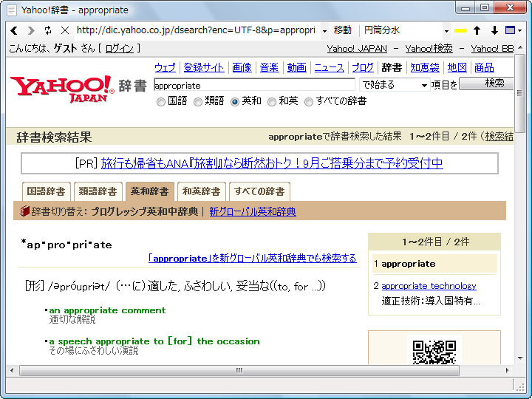The image size is (532, 399).
Task: Click the yellow highlight marker icon
Action: click(460, 30)
